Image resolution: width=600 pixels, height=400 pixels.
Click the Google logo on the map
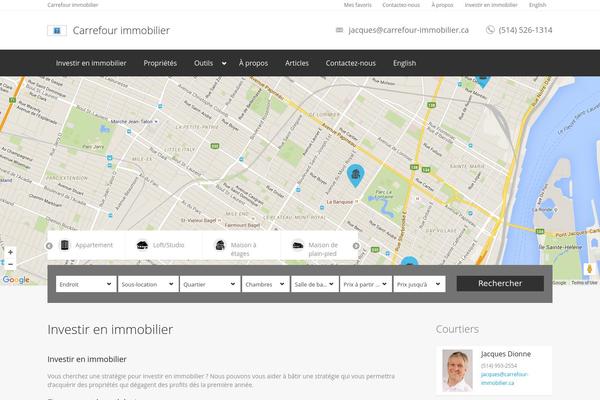click(x=16, y=280)
